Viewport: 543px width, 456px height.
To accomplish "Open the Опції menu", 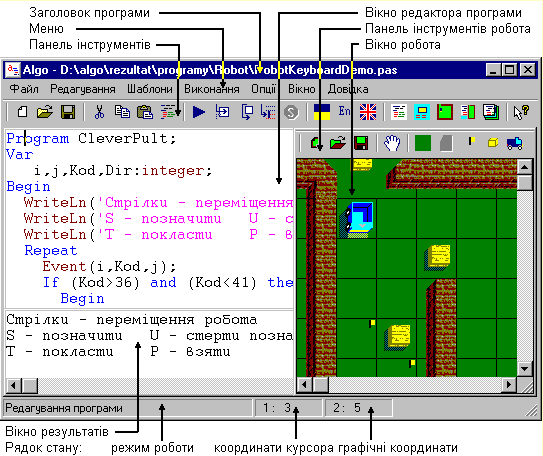I will pos(264,89).
